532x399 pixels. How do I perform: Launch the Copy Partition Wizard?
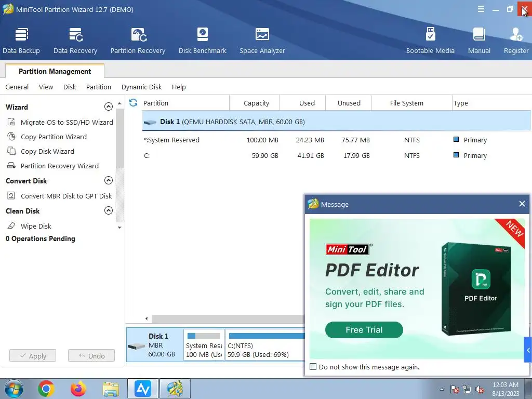47,137
